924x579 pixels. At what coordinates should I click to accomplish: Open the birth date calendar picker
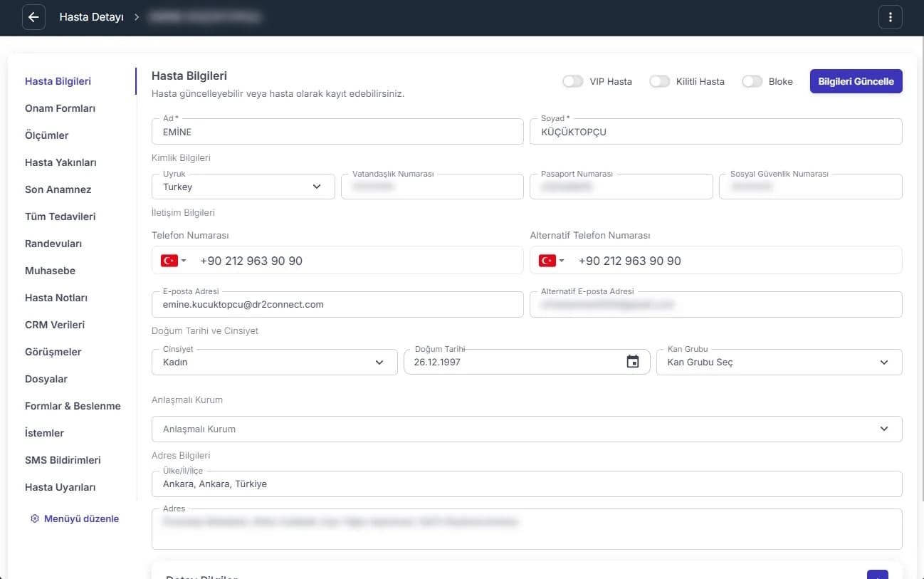point(633,362)
